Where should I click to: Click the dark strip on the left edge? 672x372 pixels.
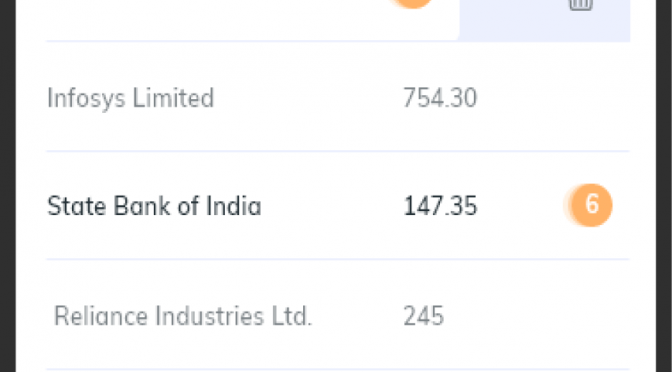[x=8, y=186]
